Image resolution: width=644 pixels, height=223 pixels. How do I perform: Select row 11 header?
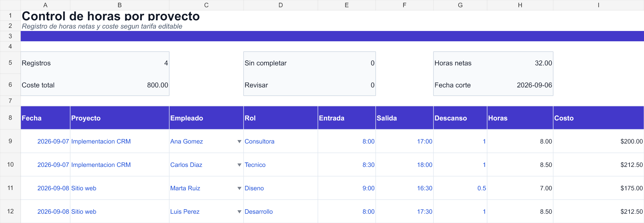pyautogui.click(x=10, y=188)
